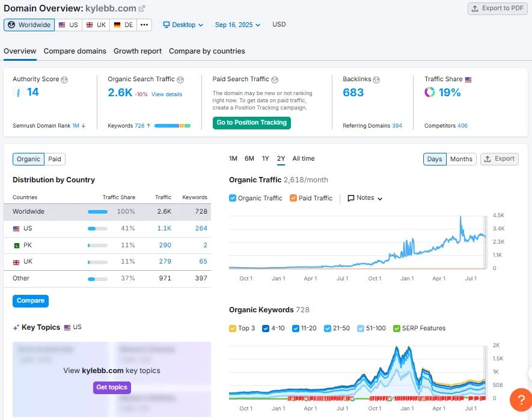The height and width of the screenshot is (420, 532).
Task: Open the Export dropdown above the traffic chart
Action: (499, 159)
